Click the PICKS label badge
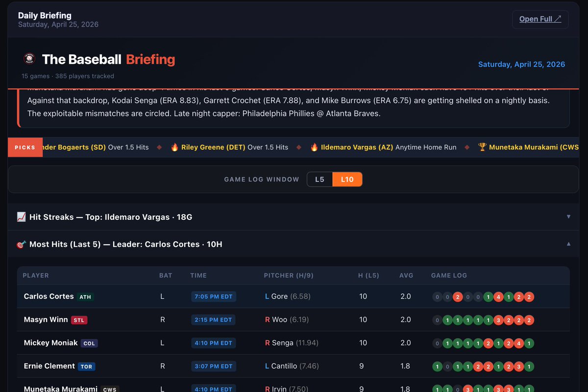 coord(25,147)
